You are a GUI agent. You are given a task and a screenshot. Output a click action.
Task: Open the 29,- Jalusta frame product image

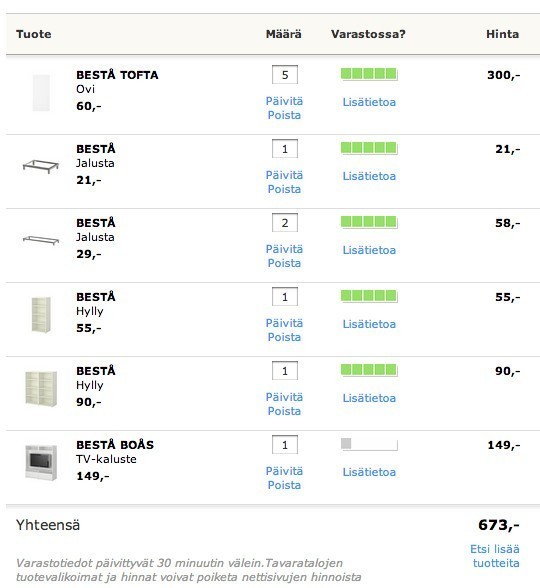point(40,240)
